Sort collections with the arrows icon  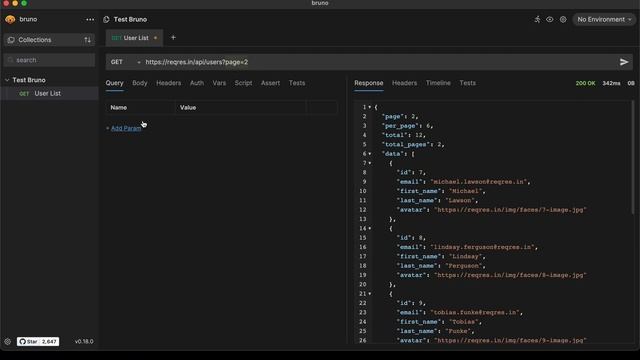coord(87,40)
